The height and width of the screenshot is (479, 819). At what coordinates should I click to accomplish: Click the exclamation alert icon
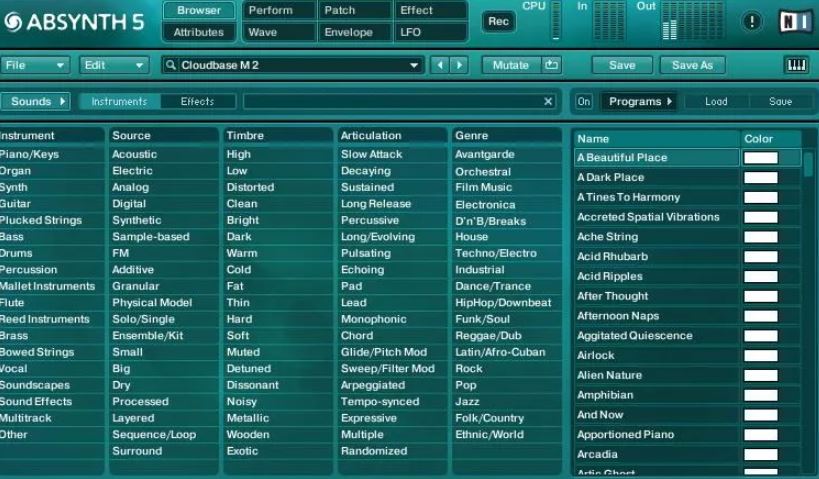click(x=752, y=21)
